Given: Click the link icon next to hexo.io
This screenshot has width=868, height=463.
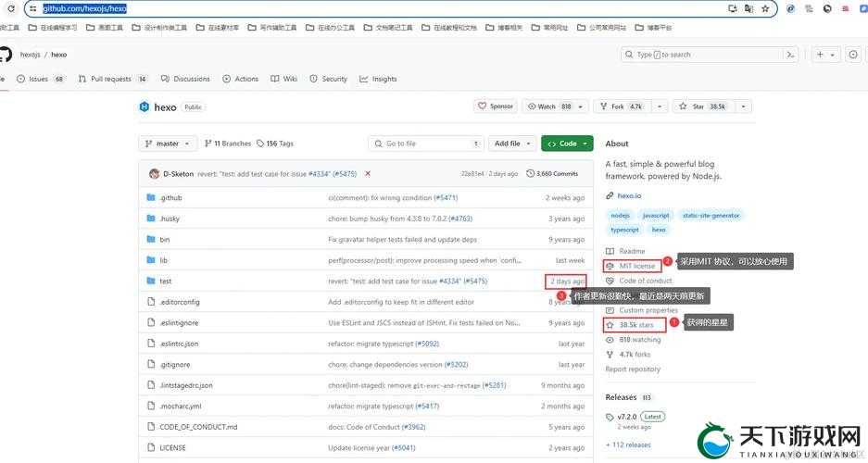Looking at the screenshot, I should [610, 195].
